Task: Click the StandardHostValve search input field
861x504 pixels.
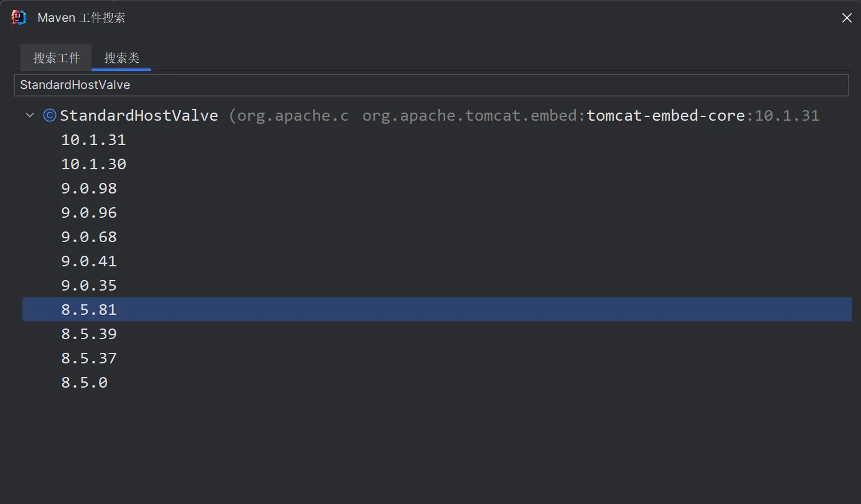Action: [431, 85]
